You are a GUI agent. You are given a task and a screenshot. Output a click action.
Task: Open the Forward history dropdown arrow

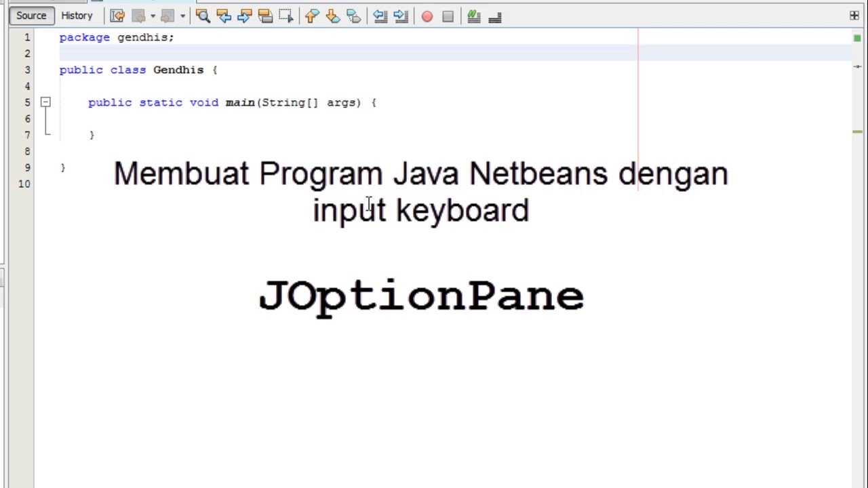click(x=182, y=16)
